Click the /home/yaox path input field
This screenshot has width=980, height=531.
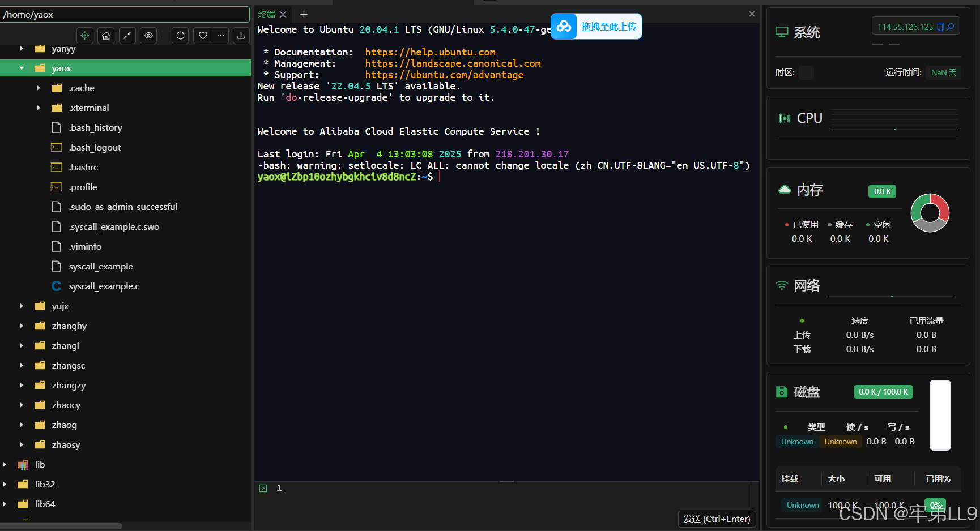point(125,14)
